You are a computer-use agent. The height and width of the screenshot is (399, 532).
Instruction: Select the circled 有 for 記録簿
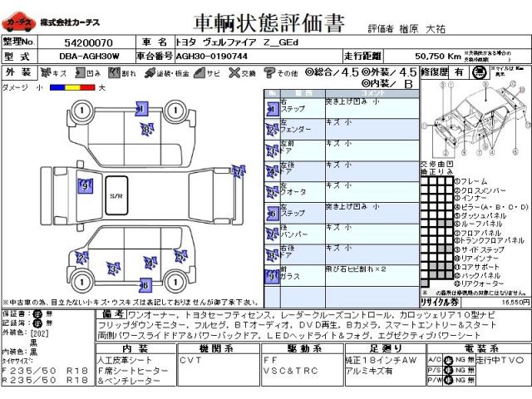37,323
